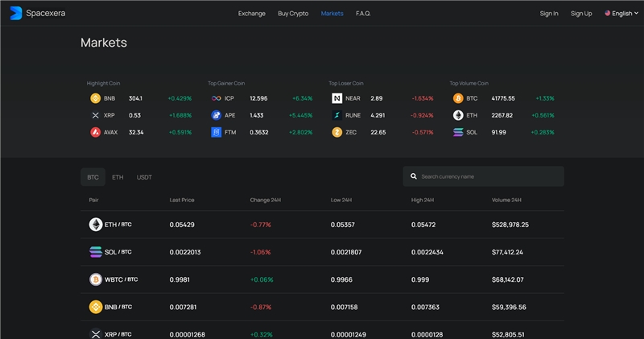The height and width of the screenshot is (339, 644).
Task: Switch to the ETH market tab
Action: 118,177
